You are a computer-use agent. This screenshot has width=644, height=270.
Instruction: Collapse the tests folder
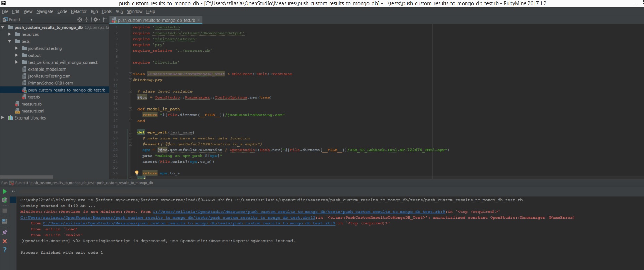[x=10, y=41]
